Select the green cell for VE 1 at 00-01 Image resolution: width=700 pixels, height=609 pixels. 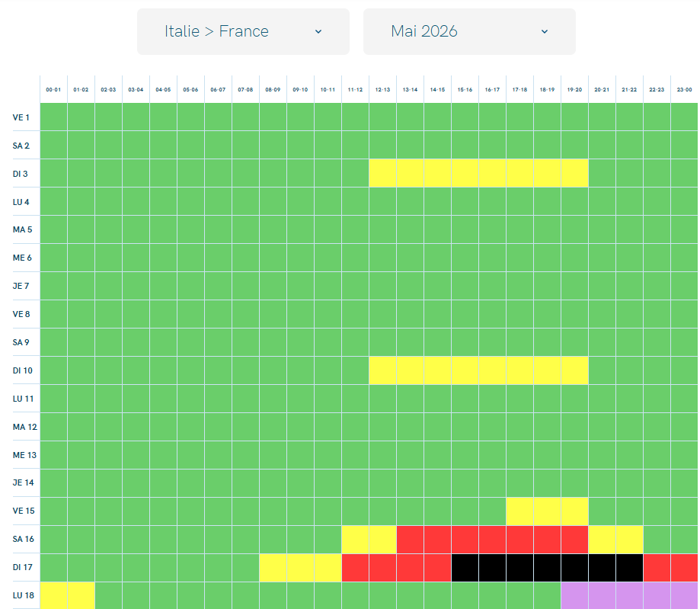click(53, 117)
